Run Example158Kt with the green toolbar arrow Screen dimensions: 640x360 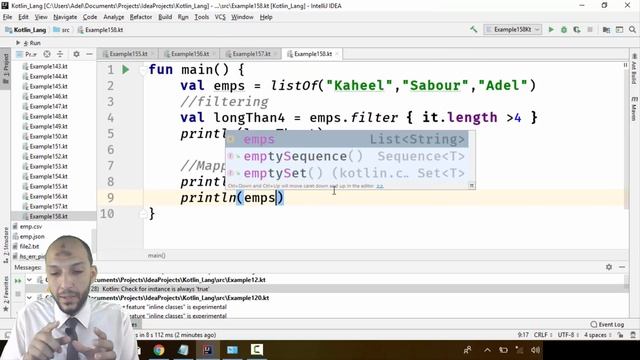[x=551, y=29]
